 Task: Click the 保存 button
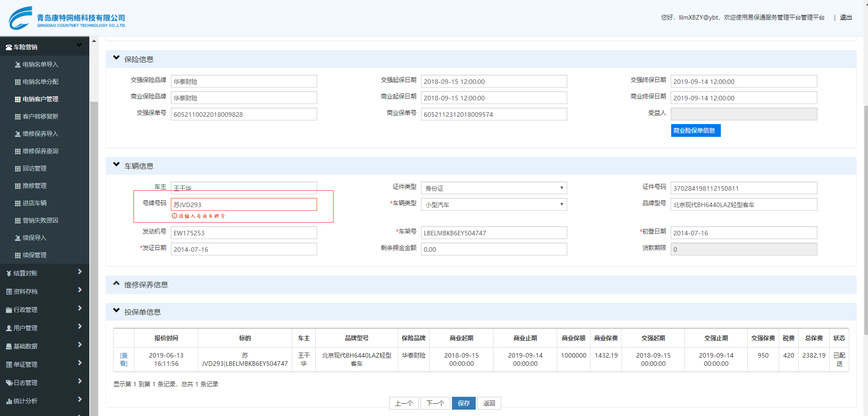click(x=464, y=403)
